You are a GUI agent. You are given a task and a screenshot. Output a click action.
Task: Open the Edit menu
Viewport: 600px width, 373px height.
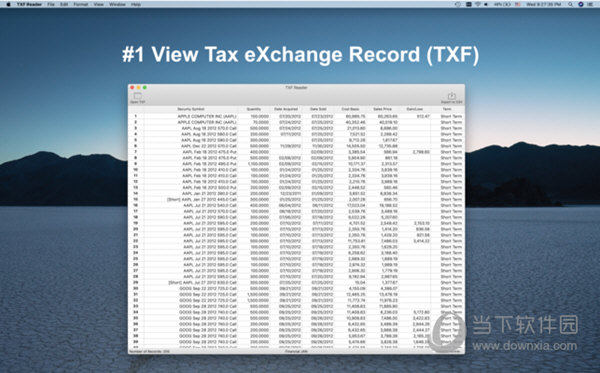pyautogui.click(x=64, y=4)
